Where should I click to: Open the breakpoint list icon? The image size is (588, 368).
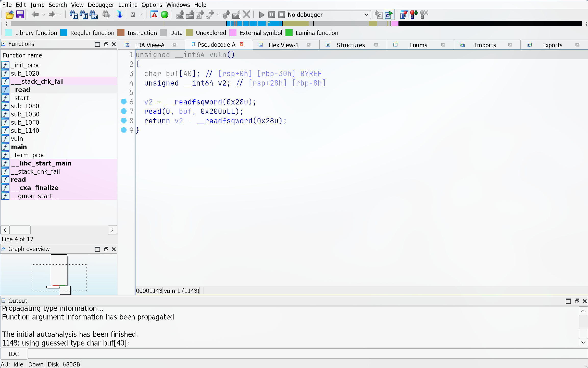pyautogui.click(x=404, y=15)
